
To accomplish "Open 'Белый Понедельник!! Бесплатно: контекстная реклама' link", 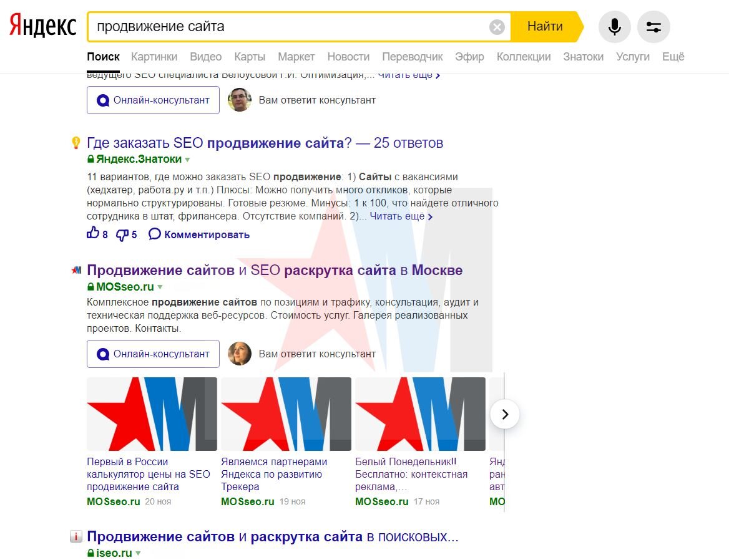I will click(411, 474).
